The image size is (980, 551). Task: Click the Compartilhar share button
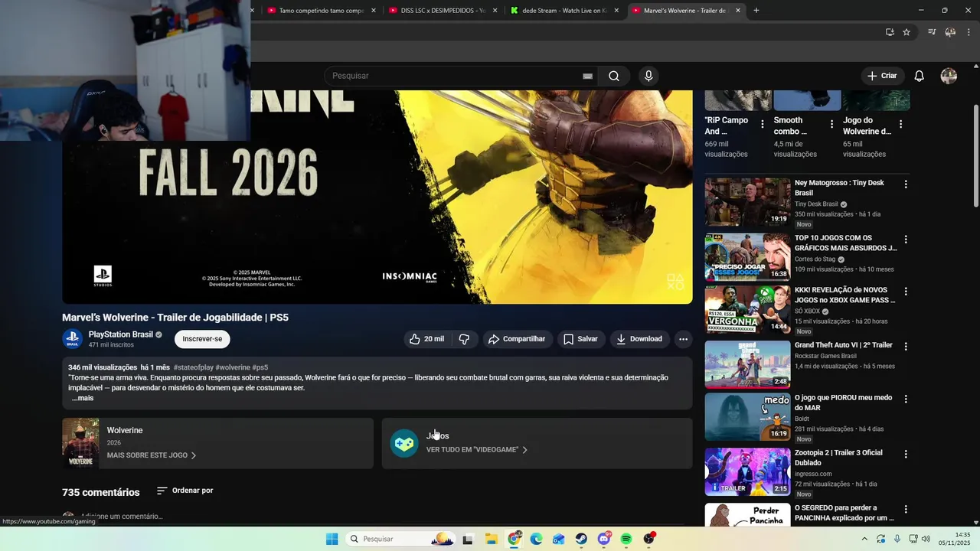click(x=517, y=339)
